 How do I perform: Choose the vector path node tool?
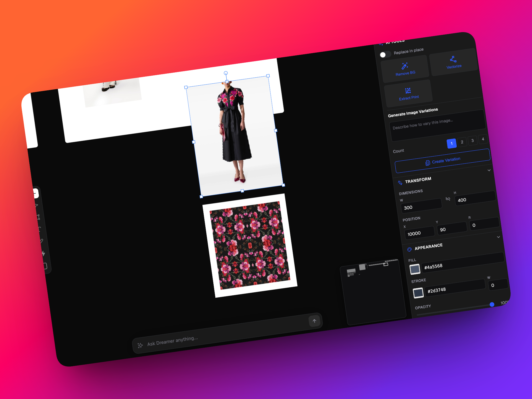[x=38, y=217]
